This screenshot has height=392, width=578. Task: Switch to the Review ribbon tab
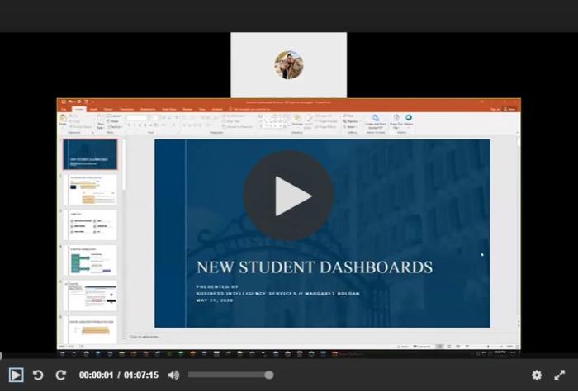pos(187,110)
